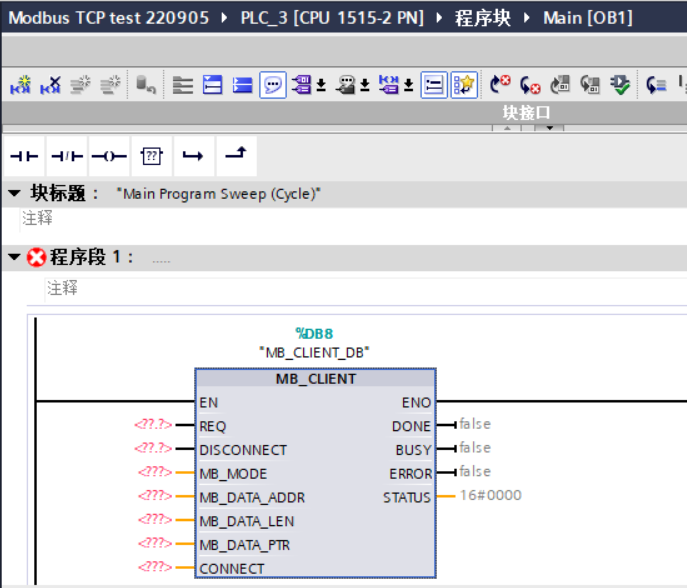Click the DISCONNECT input operand placeholder
Viewport: 687px width, 588px height.
pos(153,448)
